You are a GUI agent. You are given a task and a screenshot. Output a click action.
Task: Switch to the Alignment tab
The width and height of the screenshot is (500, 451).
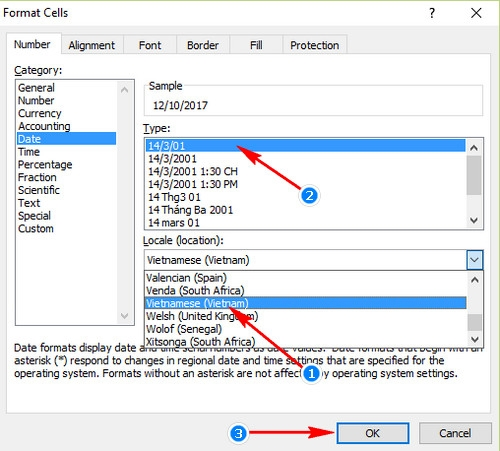pyautogui.click(x=92, y=45)
